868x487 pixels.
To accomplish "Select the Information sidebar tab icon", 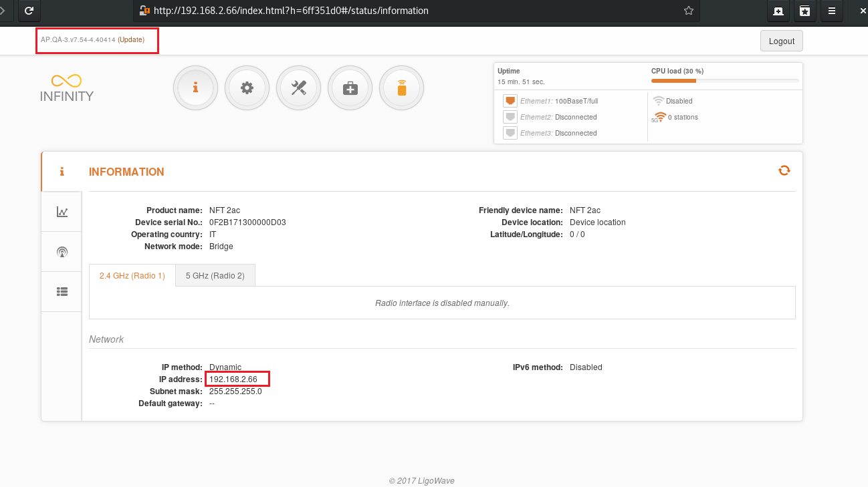I will (62, 172).
